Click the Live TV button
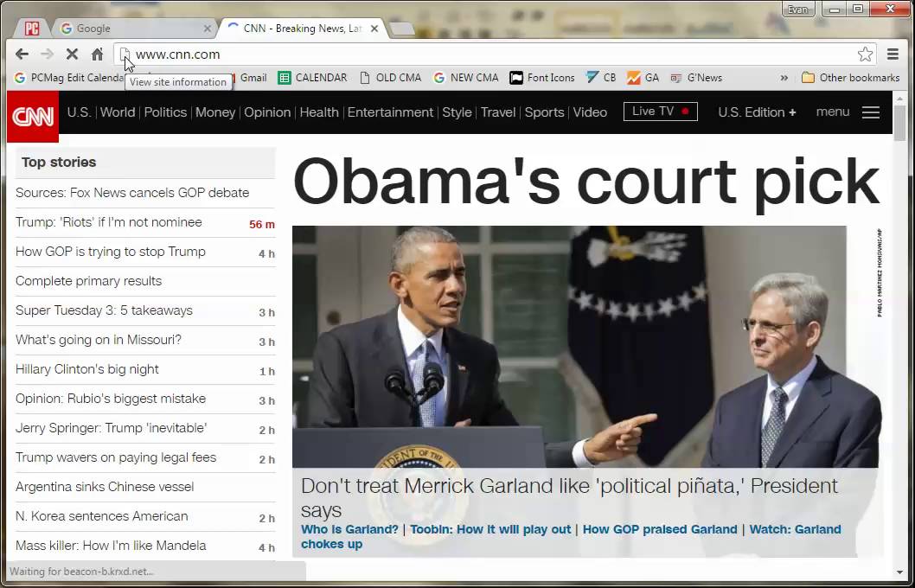 pos(660,112)
